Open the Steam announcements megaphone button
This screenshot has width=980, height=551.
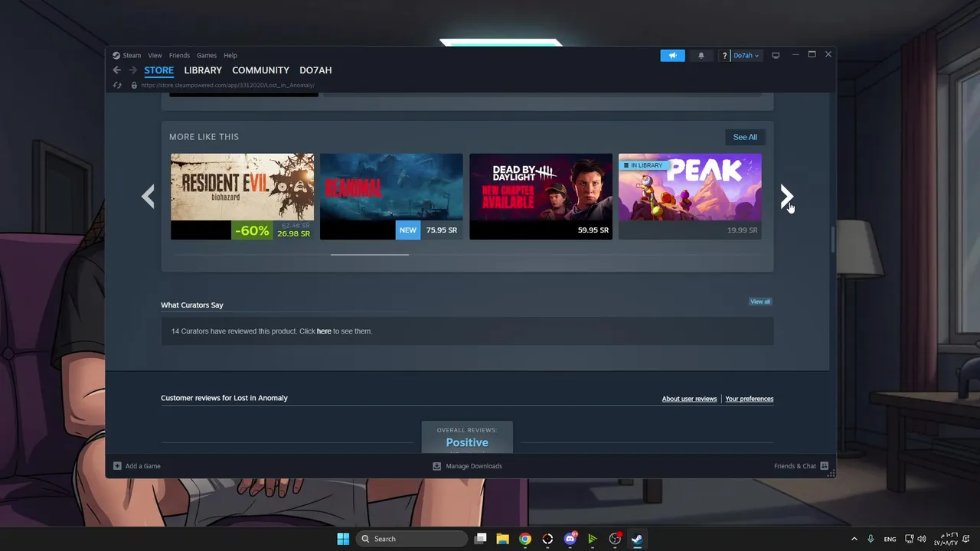pyautogui.click(x=672, y=55)
